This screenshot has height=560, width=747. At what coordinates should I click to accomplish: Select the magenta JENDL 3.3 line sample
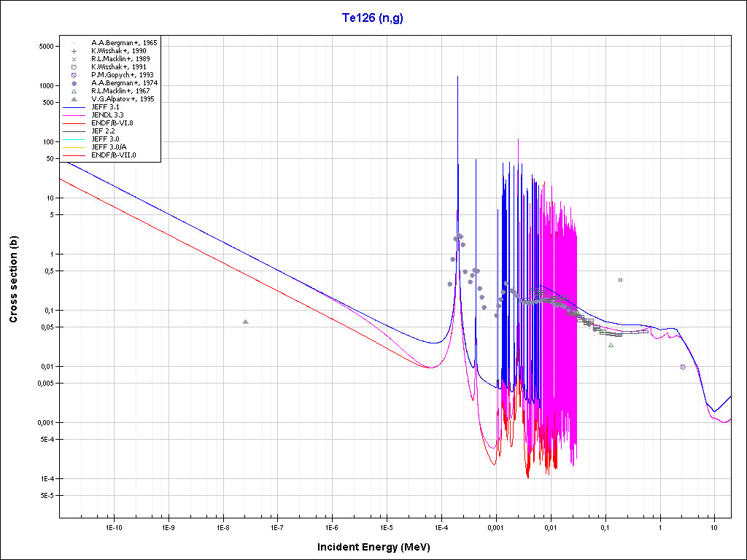[x=74, y=115]
